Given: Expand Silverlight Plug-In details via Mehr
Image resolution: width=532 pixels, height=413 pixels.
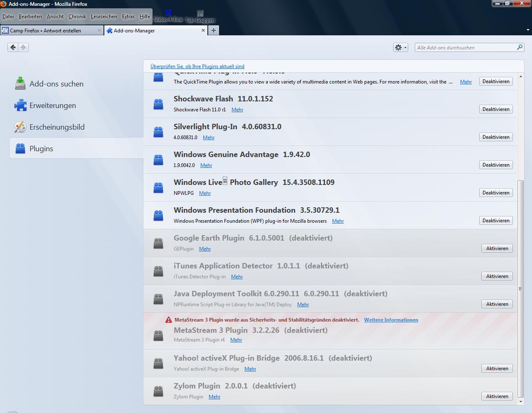Looking at the screenshot, I should [209, 138].
